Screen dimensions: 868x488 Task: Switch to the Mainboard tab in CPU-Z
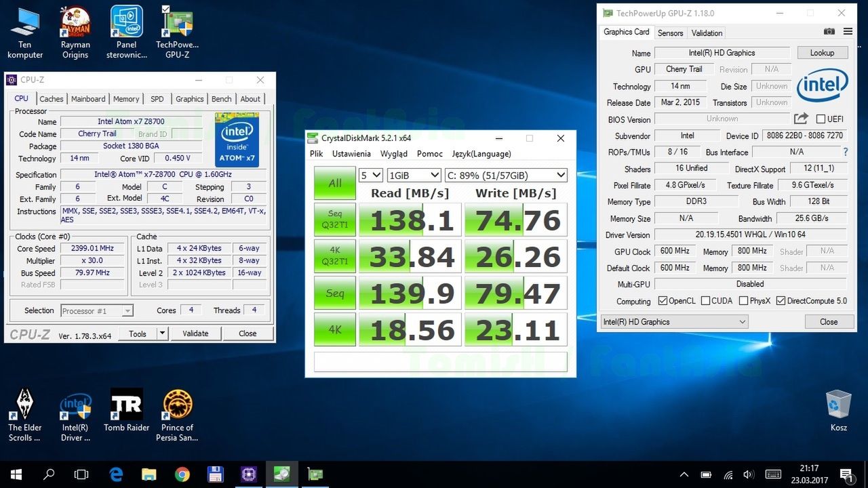click(88, 99)
